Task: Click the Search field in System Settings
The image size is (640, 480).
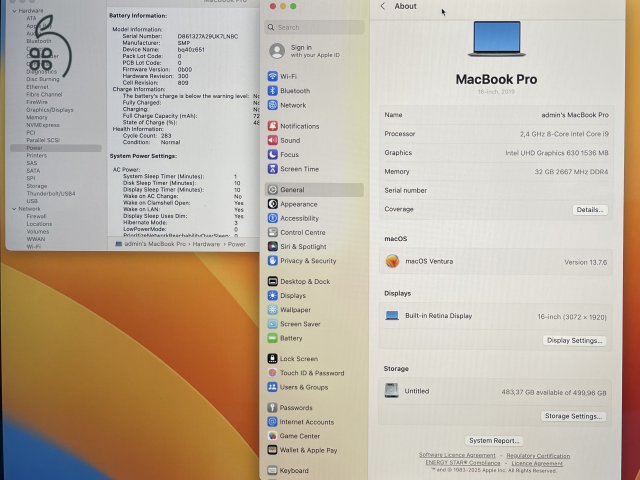Action: [x=314, y=27]
